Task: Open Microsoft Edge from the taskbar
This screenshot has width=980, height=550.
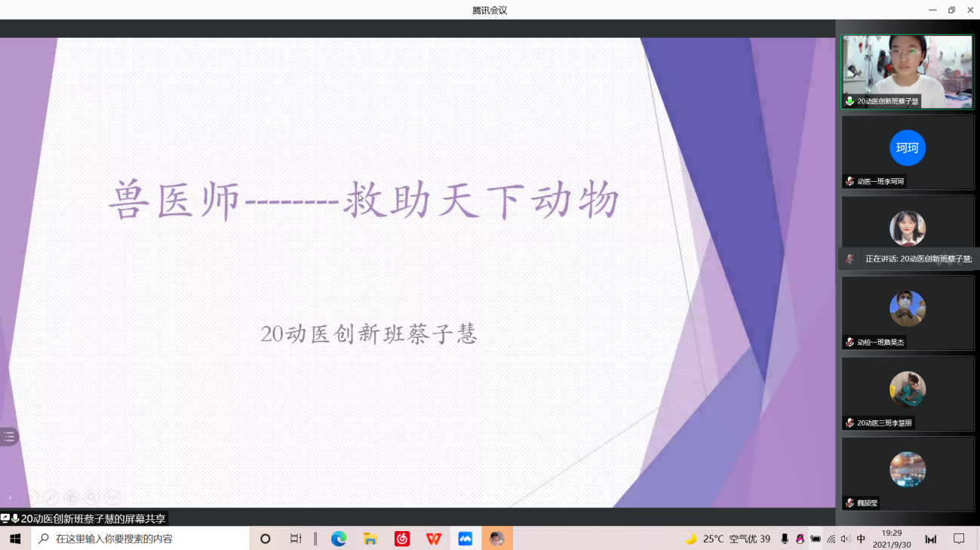Action: [337, 539]
